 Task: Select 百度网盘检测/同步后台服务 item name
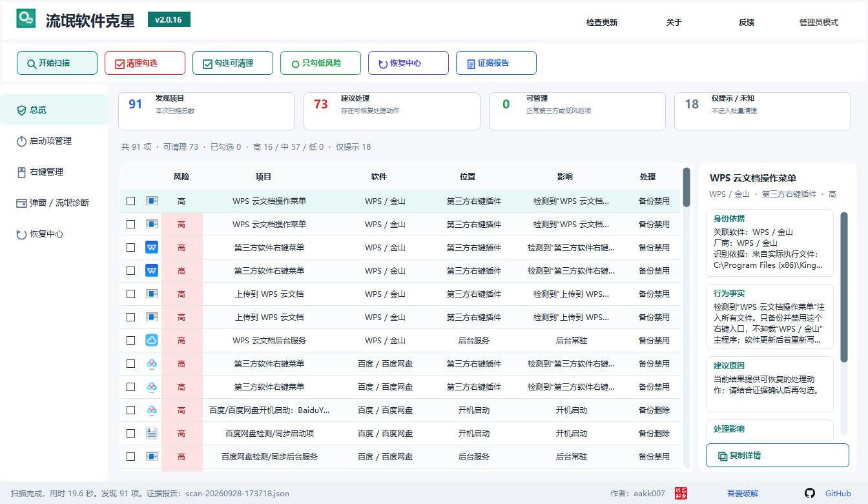click(x=269, y=457)
